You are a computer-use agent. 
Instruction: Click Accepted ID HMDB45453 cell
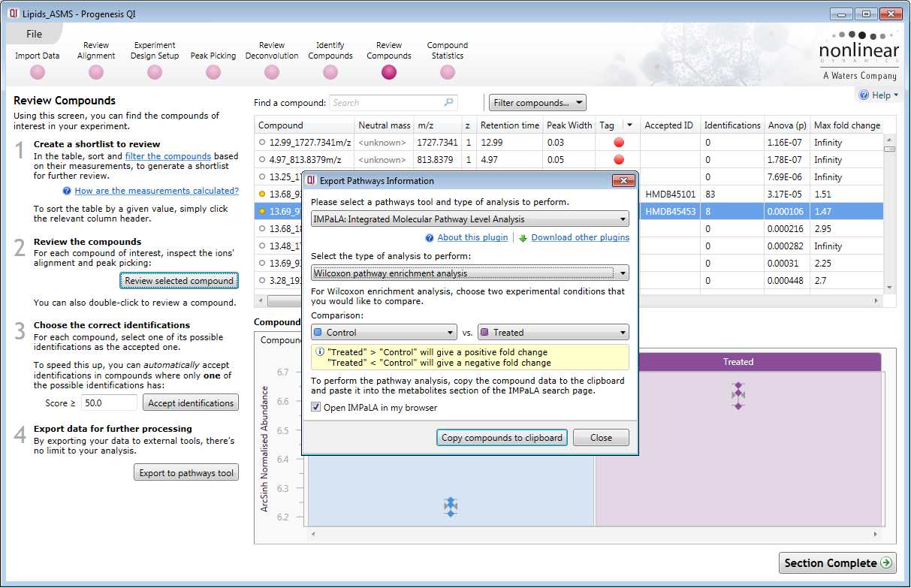point(670,212)
